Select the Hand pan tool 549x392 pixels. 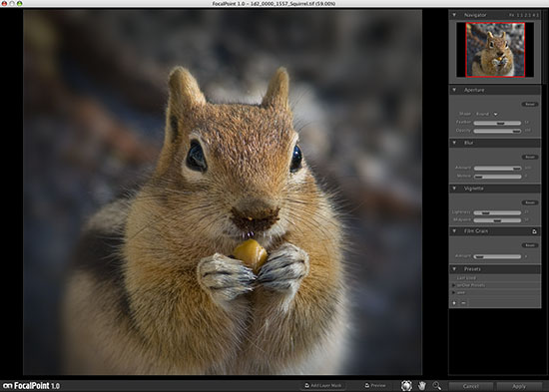422,386
